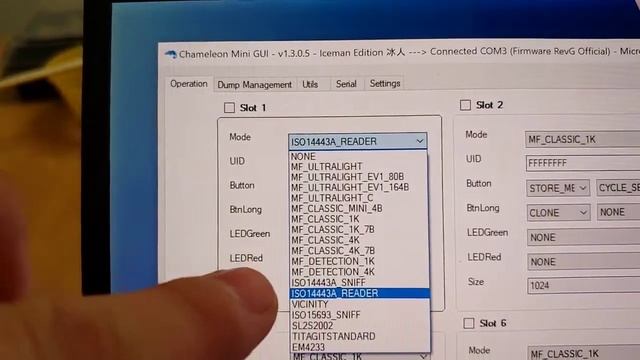
Task: Select the MF_CLASSIC_4K_7B option
Action: click(359, 251)
